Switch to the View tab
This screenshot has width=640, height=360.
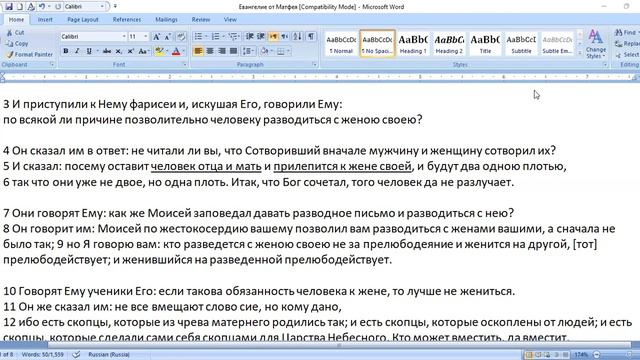[230, 20]
